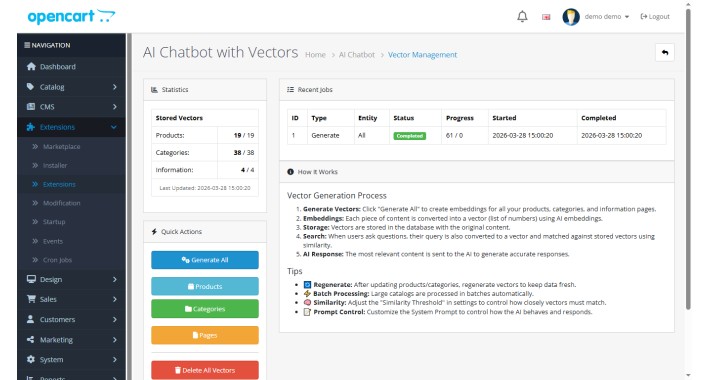This screenshot has width=710, height=380.
Task: Click the NAVIGATION hamburger icon
Action: pos(27,45)
